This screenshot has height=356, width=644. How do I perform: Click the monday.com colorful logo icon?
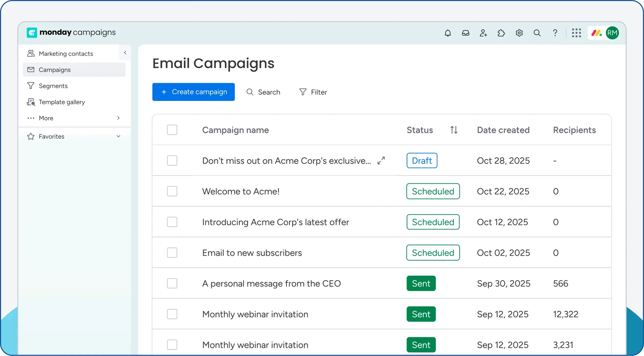click(x=597, y=33)
